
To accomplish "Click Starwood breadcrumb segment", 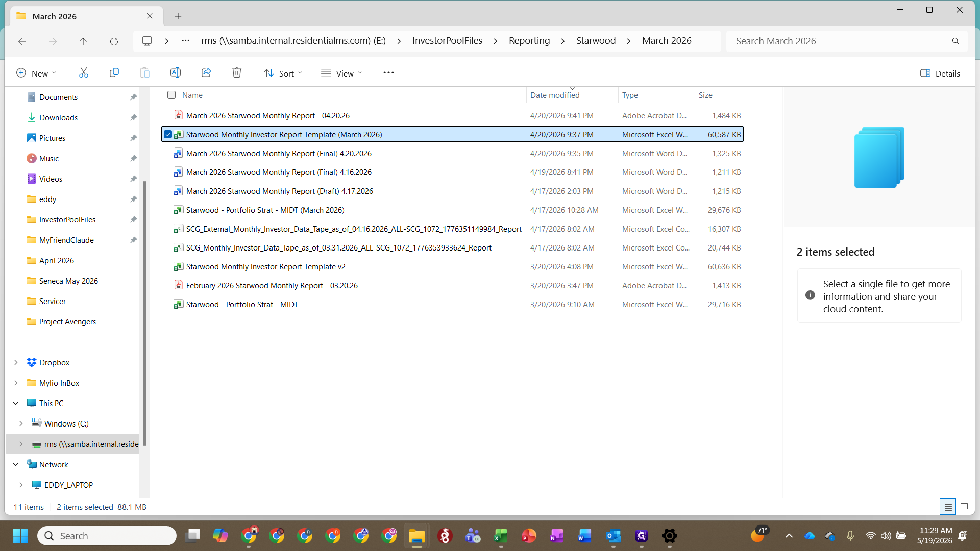I will [x=596, y=41].
